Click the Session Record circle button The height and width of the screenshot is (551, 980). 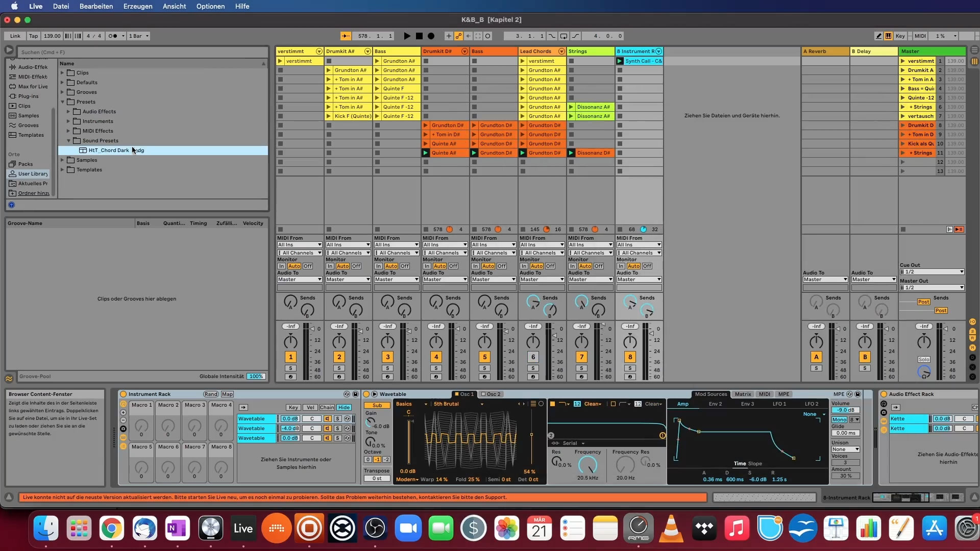click(x=488, y=36)
